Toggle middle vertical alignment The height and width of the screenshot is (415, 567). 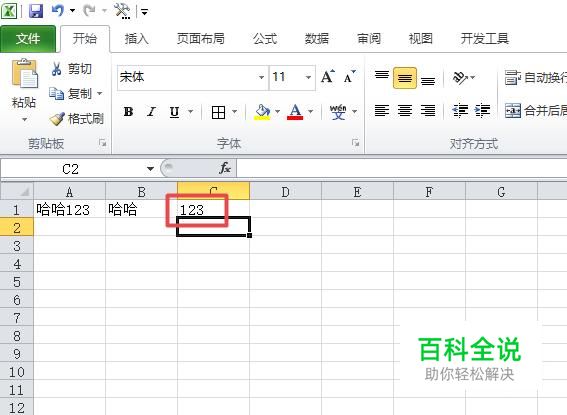(x=405, y=78)
